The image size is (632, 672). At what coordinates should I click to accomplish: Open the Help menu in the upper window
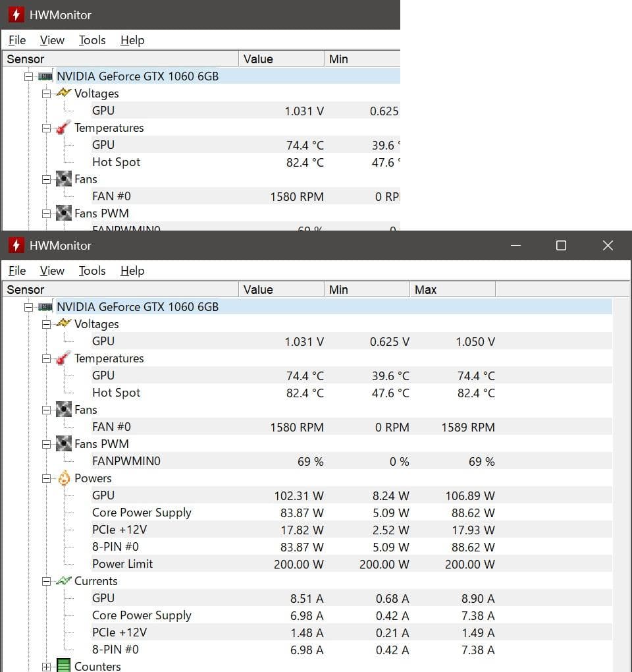pos(132,40)
